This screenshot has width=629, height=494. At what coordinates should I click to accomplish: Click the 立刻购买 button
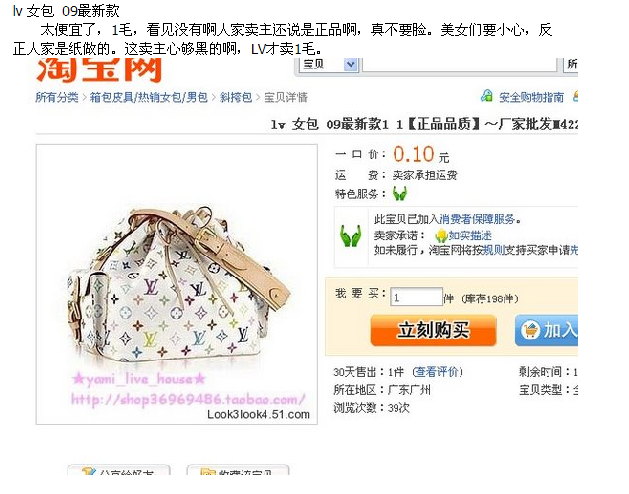click(x=434, y=330)
